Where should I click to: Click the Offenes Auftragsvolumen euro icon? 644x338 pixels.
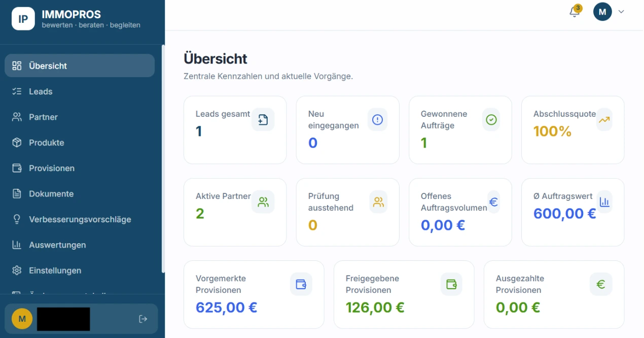[x=493, y=202]
